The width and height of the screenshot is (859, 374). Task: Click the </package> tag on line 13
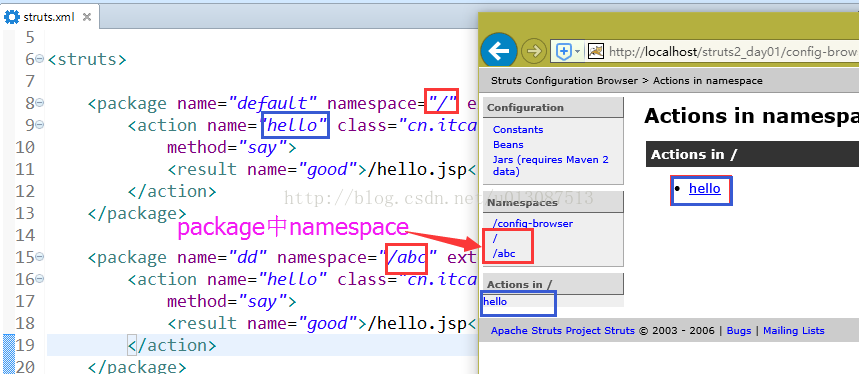137,213
